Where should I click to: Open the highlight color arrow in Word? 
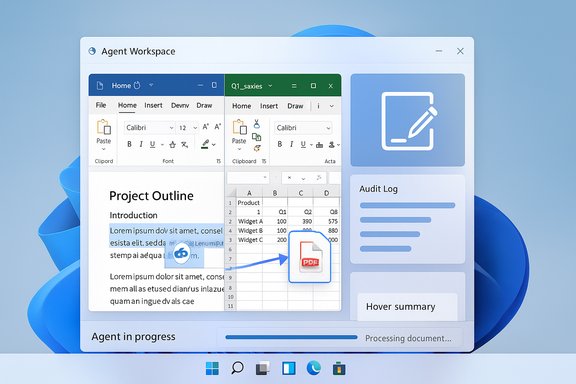point(213,145)
